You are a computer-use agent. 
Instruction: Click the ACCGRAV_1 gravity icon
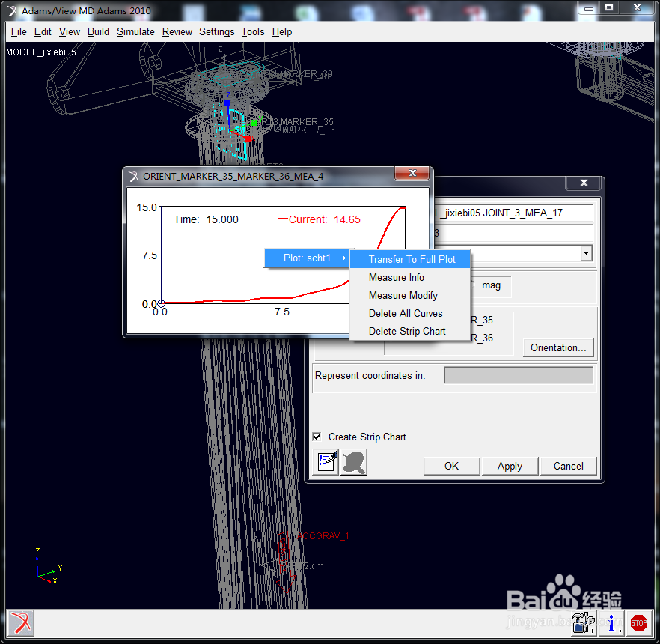(285, 562)
